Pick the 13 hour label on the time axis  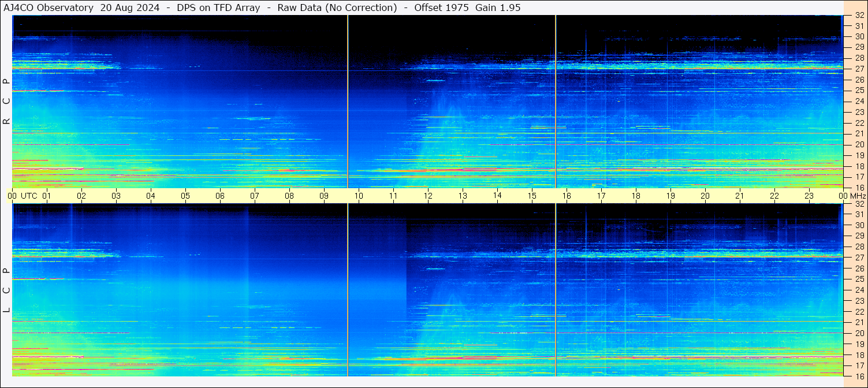click(463, 196)
